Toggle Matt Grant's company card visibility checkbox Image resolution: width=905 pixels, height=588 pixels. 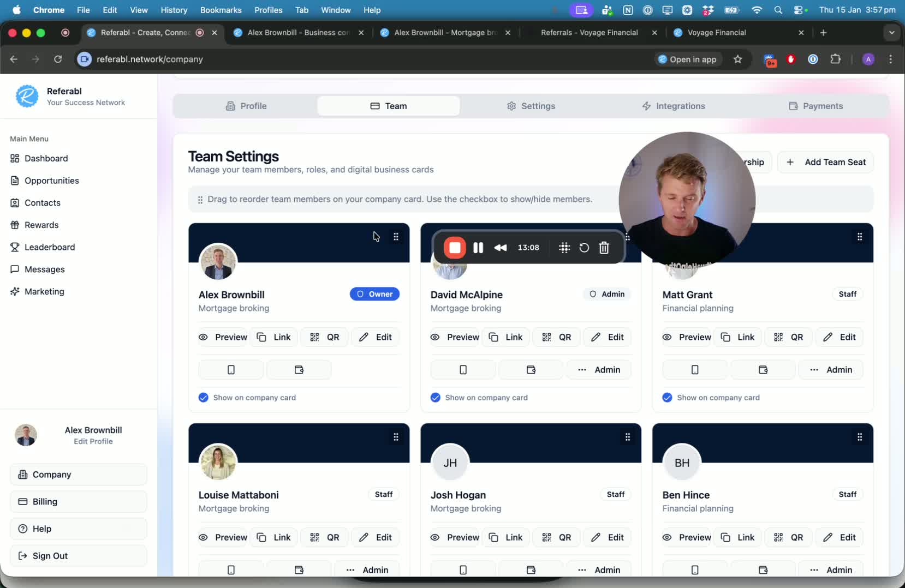click(667, 398)
